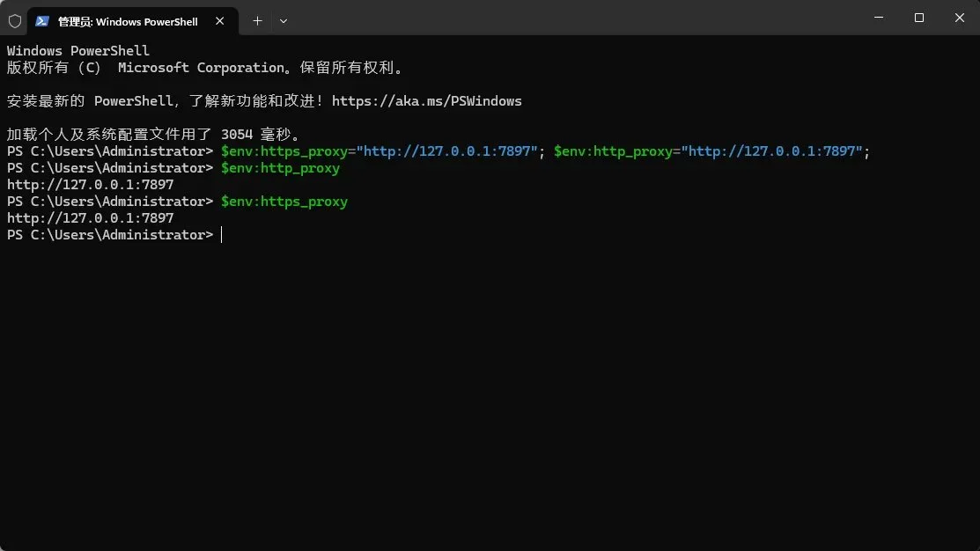Select the 管理员: Windows PowerShell tab
This screenshot has height=551, width=980.
[x=132, y=21]
